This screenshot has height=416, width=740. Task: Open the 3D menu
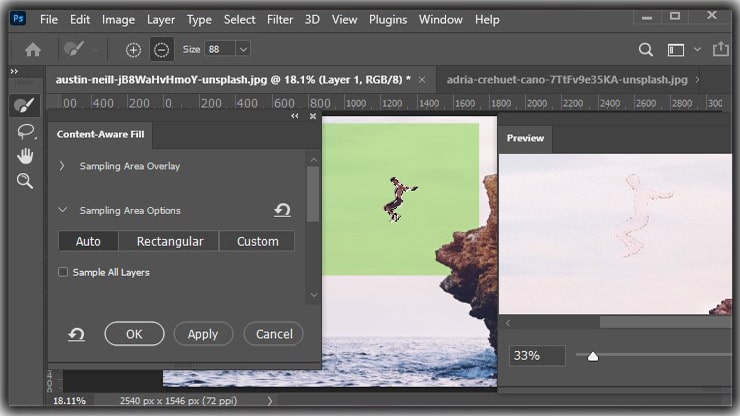[x=312, y=20]
